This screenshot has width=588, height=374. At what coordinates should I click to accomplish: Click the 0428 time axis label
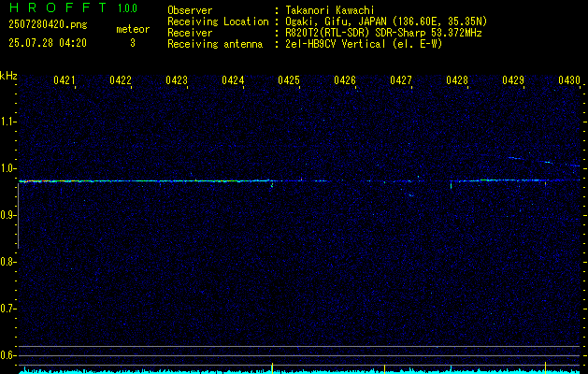coord(457,80)
